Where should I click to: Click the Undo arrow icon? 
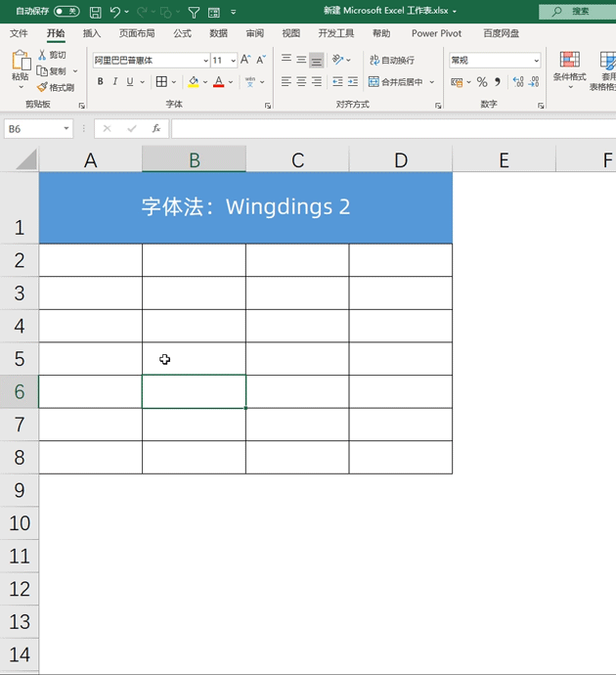click(114, 12)
